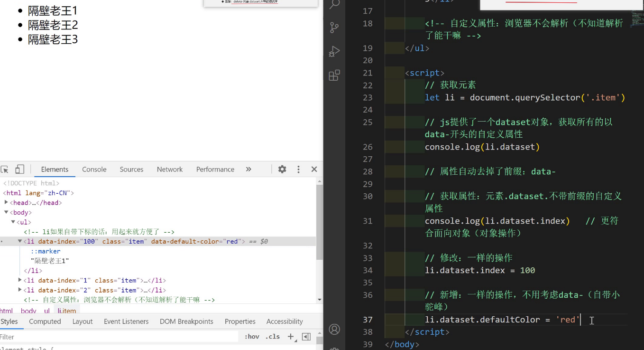Click li.dataset.index = 100 code line
This screenshot has height=350, width=644.
[480, 270]
